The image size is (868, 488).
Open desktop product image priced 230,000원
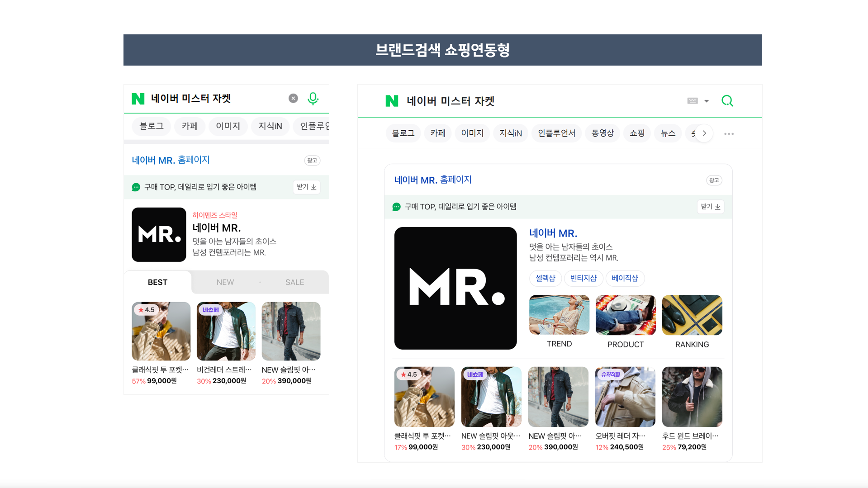491,397
